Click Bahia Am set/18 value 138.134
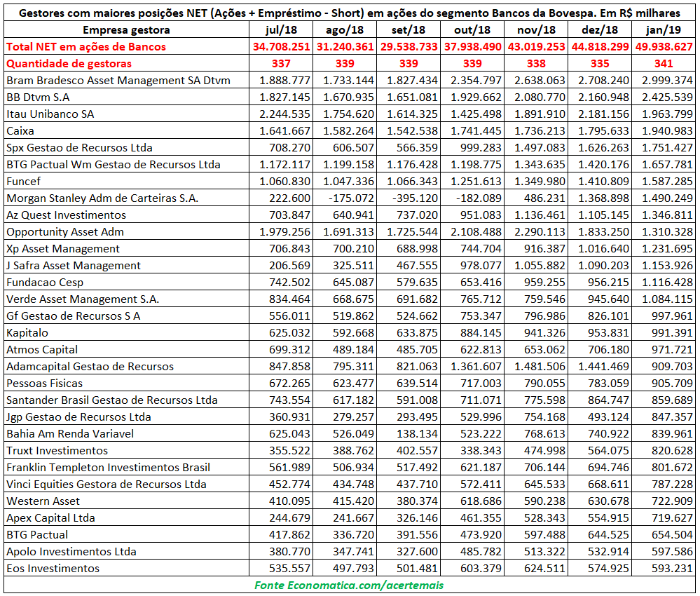This screenshot has width=700, height=596. [x=417, y=434]
